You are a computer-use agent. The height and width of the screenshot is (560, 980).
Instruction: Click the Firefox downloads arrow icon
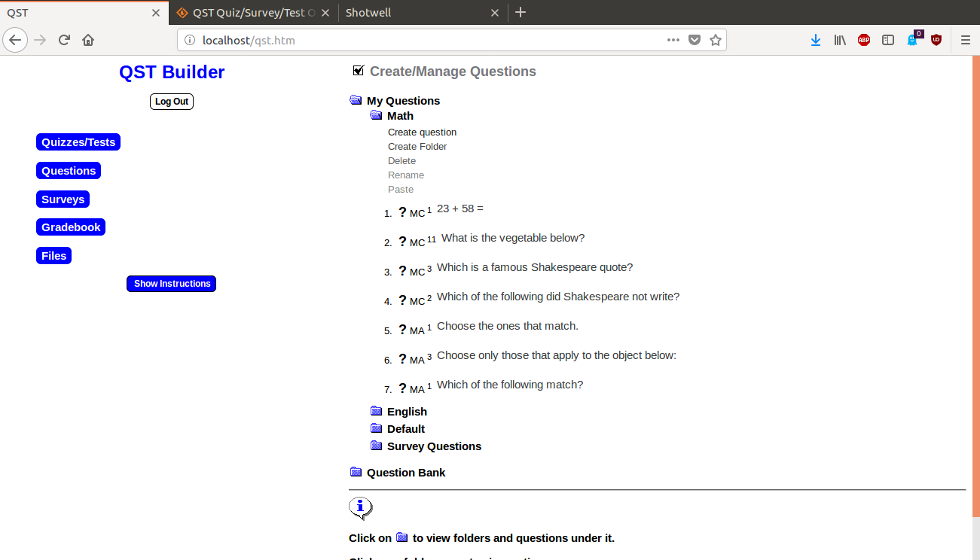point(815,41)
